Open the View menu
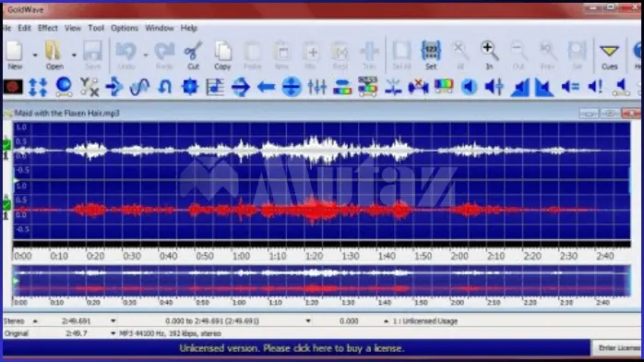 [73, 28]
